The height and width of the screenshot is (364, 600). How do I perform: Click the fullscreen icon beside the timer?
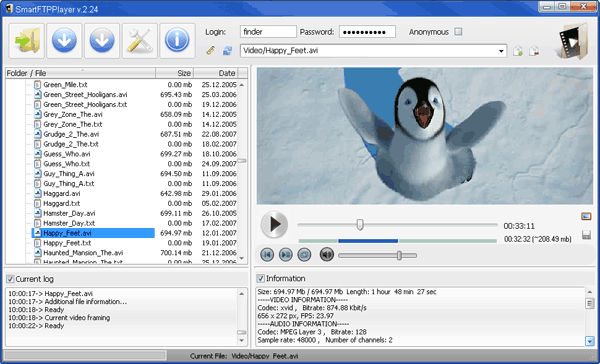[x=586, y=217]
